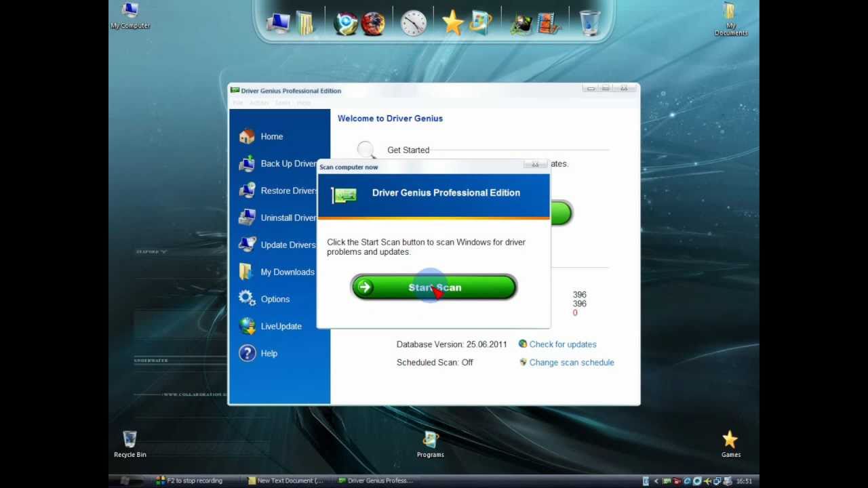Click the clock icon in top dock
The width and height of the screenshot is (868, 488).
click(413, 23)
